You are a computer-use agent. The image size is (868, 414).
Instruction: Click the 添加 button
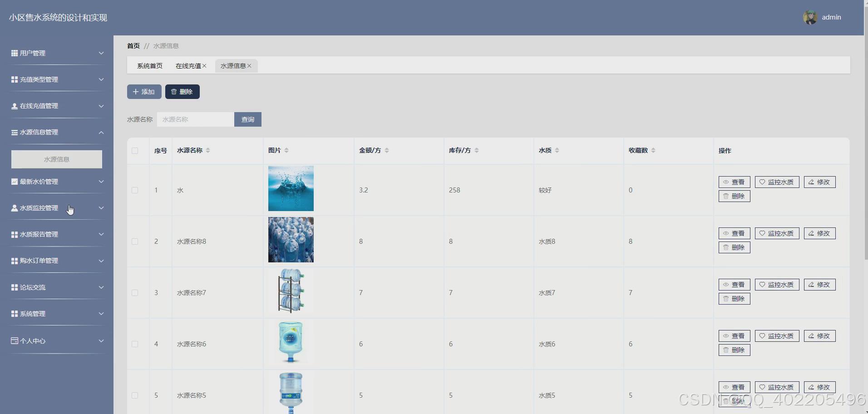144,92
